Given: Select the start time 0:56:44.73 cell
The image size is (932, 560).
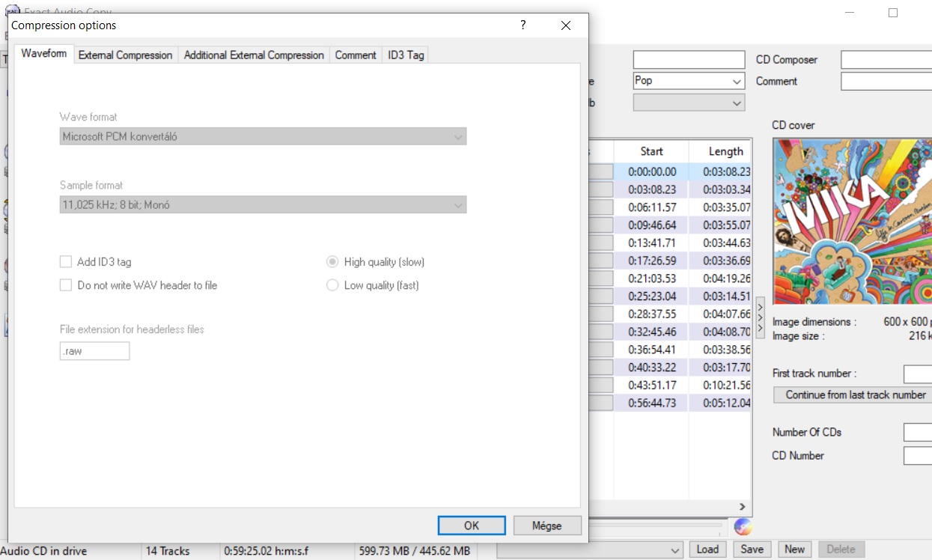Looking at the screenshot, I should pyautogui.click(x=651, y=403).
